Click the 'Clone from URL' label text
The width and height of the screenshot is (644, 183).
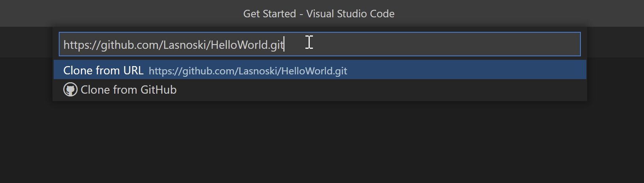103,70
